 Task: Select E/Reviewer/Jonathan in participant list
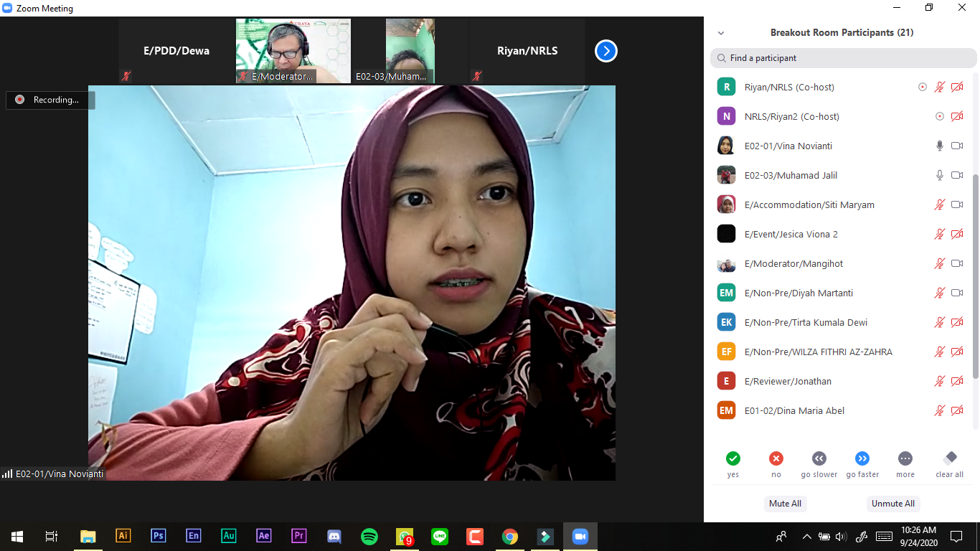(x=788, y=381)
